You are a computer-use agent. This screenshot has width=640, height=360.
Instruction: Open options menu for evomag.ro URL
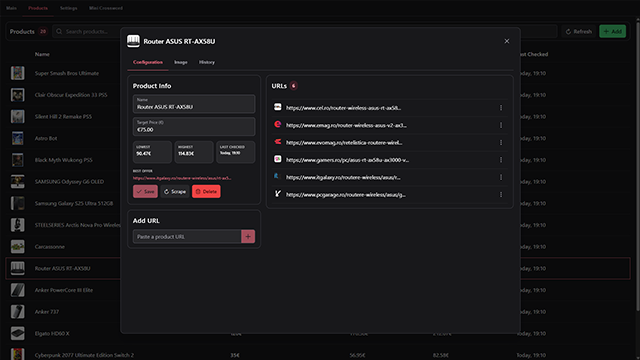click(501, 142)
